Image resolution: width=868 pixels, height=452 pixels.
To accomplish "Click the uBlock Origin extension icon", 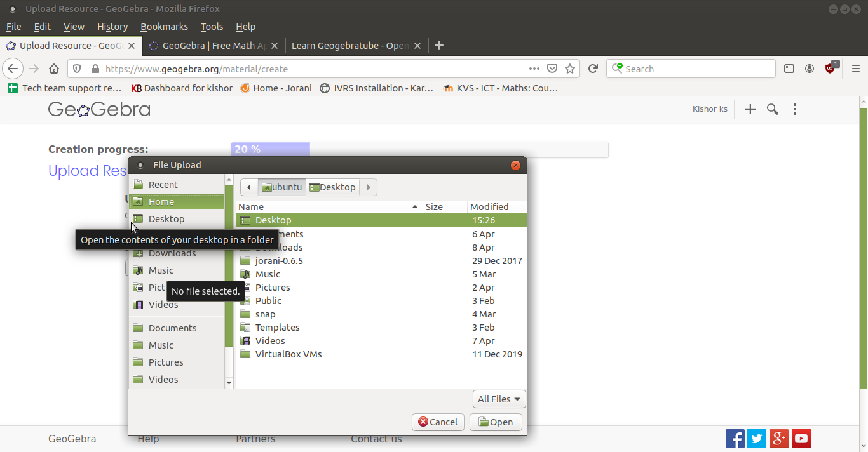I will point(831,68).
